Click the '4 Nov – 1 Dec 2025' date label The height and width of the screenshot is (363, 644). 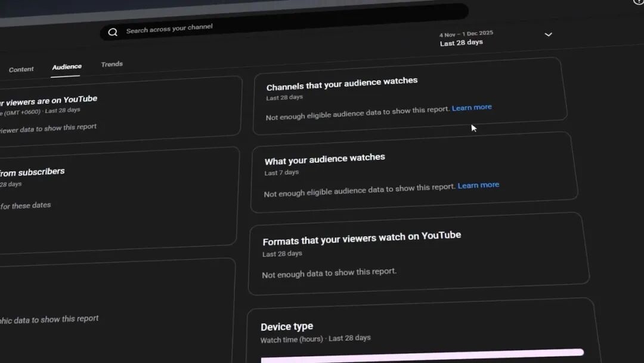[x=466, y=34]
